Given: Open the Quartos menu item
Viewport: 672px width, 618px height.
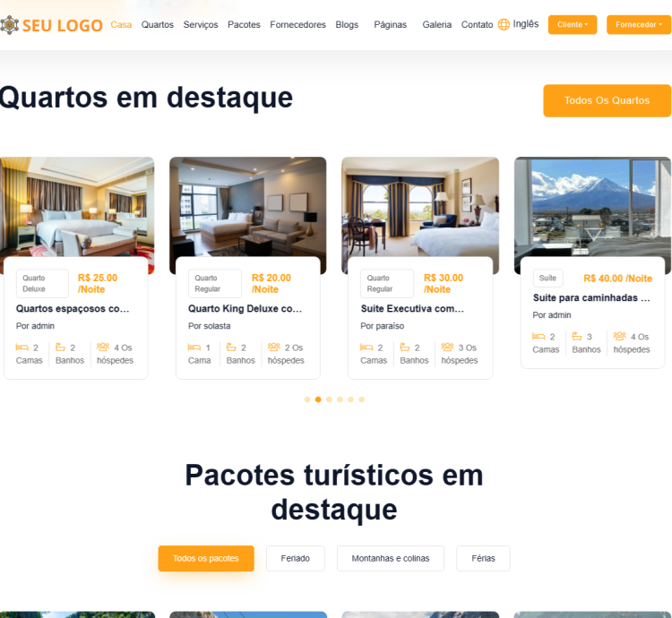Looking at the screenshot, I should (x=158, y=25).
